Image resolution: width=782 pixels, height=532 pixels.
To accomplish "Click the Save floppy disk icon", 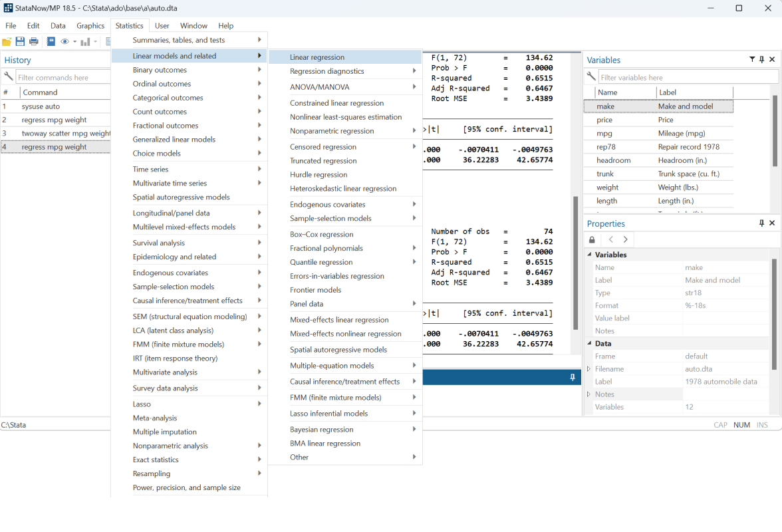I will (21, 42).
